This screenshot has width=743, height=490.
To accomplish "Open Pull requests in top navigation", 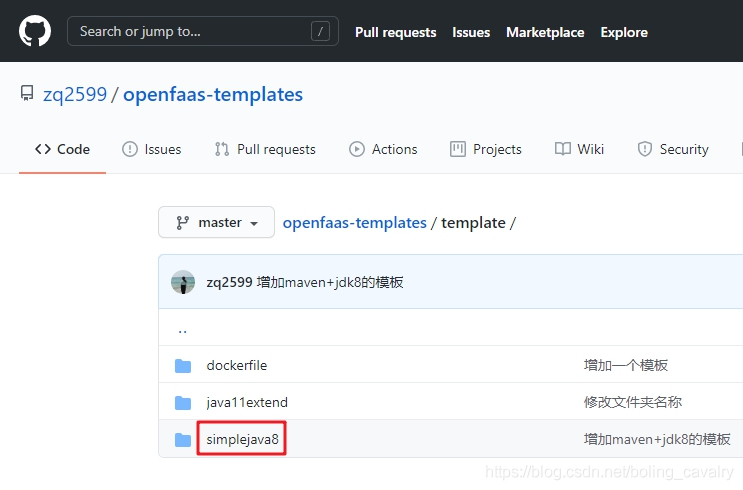I will 395,32.
